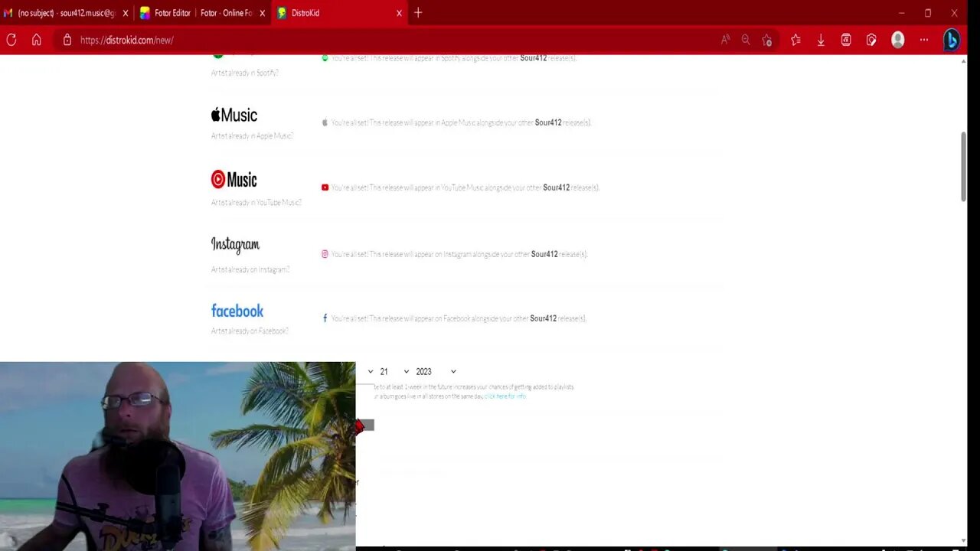This screenshot has height=551, width=980.
Task: Add this page to favorites with star icon
Action: pos(767,40)
